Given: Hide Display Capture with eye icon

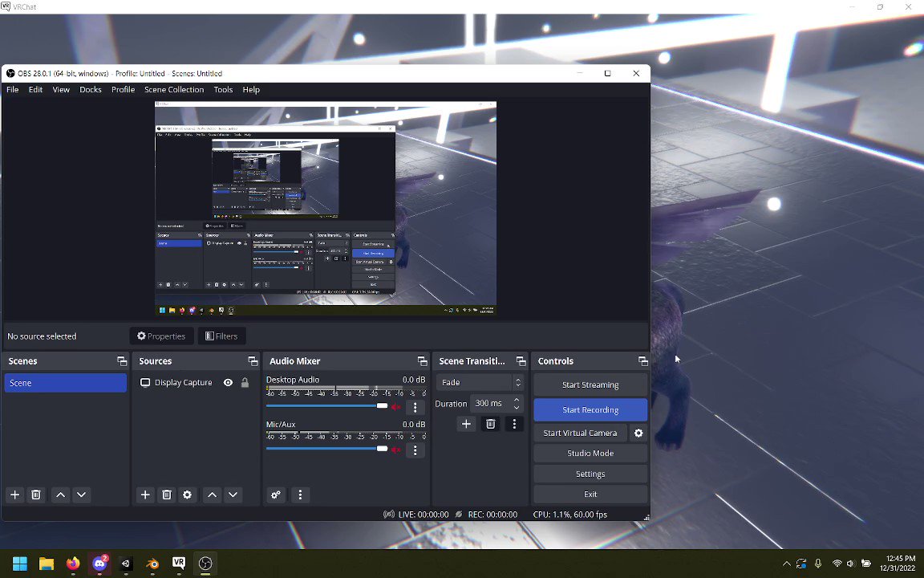Looking at the screenshot, I should pyautogui.click(x=228, y=383).
